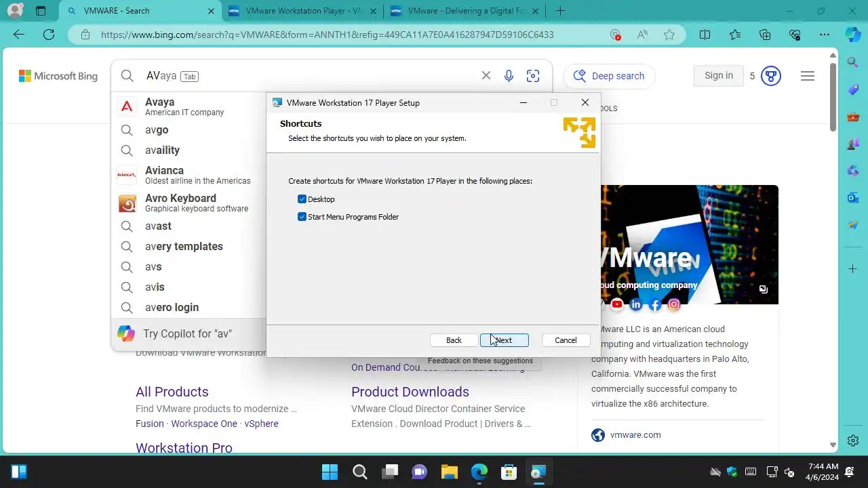
Task: Select the Avianca airline suggestion
Action: (x=189, y=175)
